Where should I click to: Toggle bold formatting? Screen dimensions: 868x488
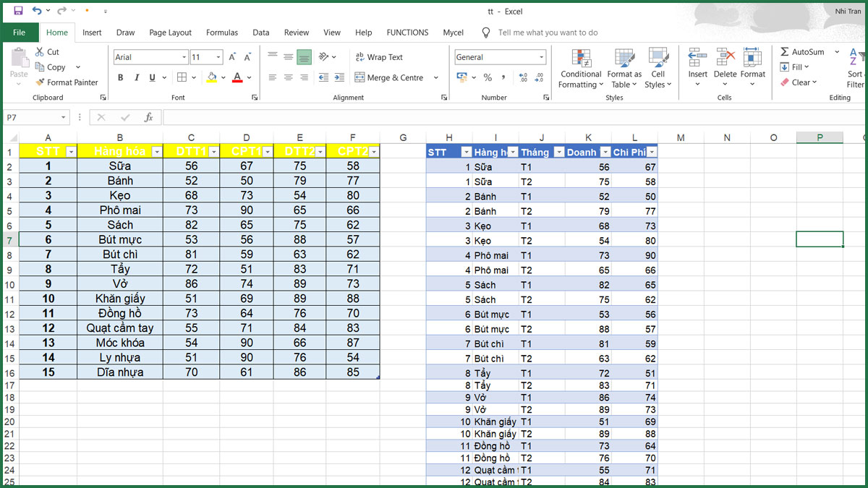pos(120,77)
